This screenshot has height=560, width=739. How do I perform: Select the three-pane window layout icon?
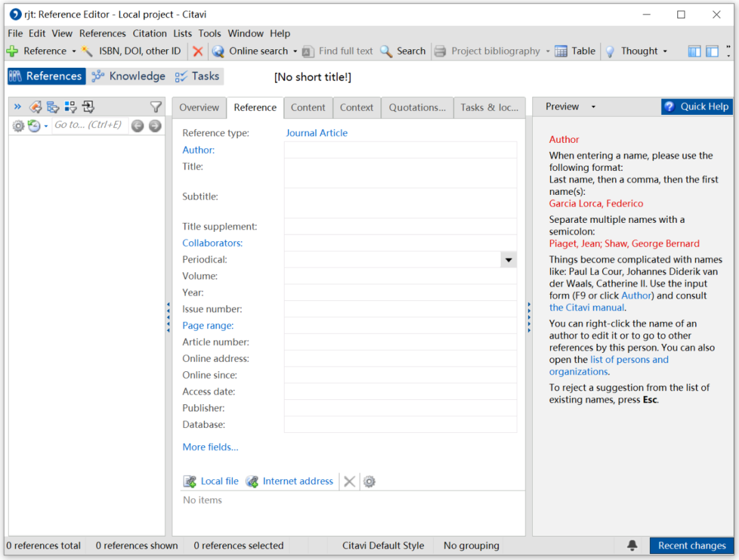695,51
